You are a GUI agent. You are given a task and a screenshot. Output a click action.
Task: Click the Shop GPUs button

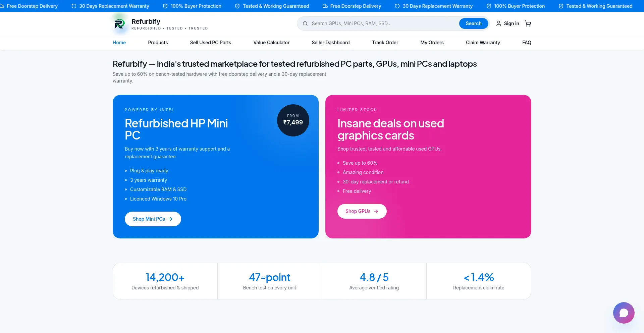[x=362, y=211]
